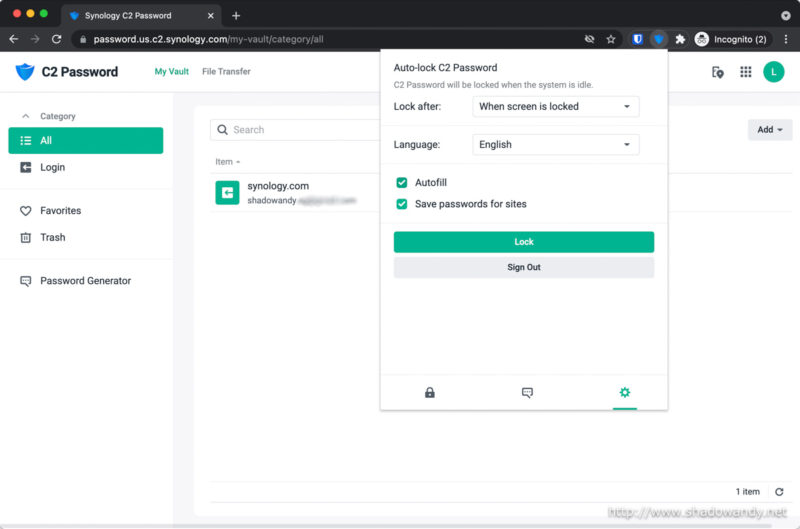Disable Save passwords for sites checkbox
The image size is (800, 529).
(x=402, y=204)
